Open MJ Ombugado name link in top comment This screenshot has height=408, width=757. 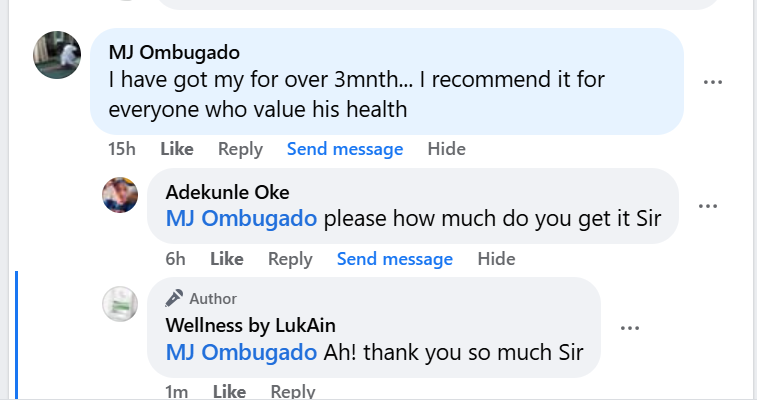coord(174,52)
